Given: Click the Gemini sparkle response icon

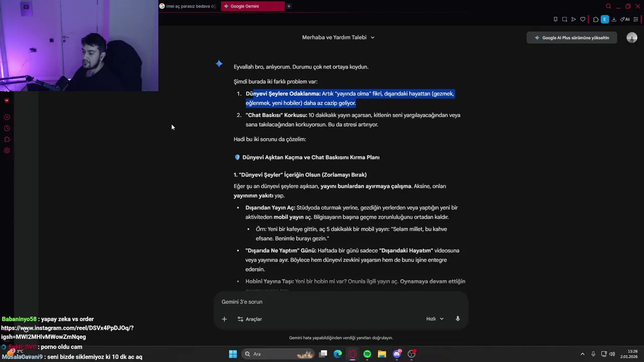Looking at the screenshot, I should (219, 63).
